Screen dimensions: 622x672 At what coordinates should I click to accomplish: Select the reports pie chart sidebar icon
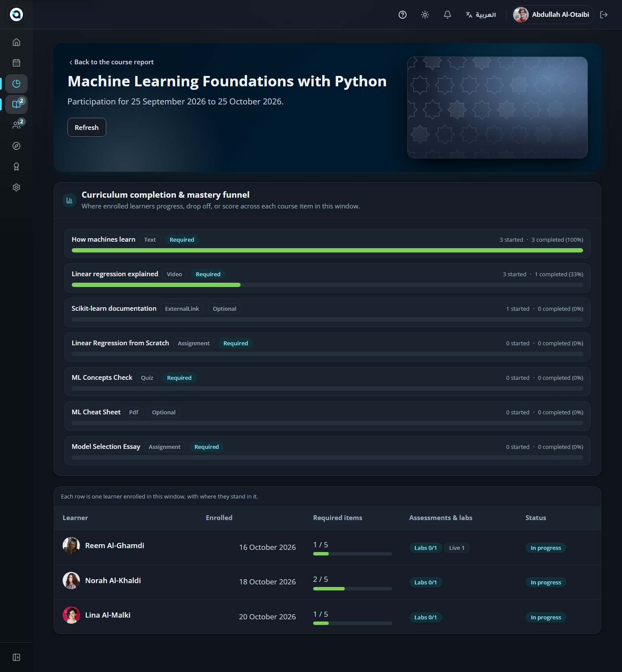point(16,84)
